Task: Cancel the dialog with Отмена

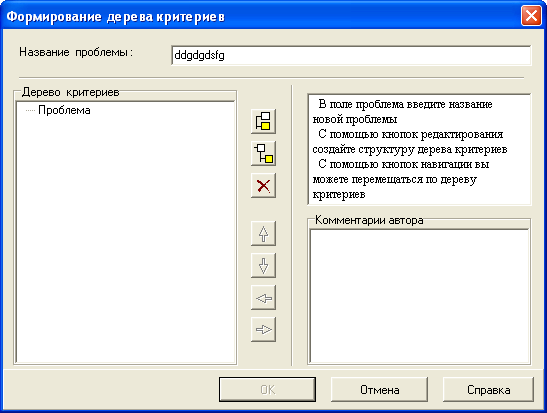Action: tap(380, 390)
